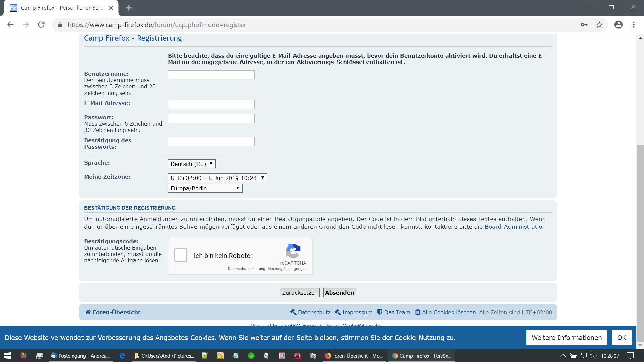Accept cookies with the OK button
This screenshot has height=362, width=644.
[621, 338]
